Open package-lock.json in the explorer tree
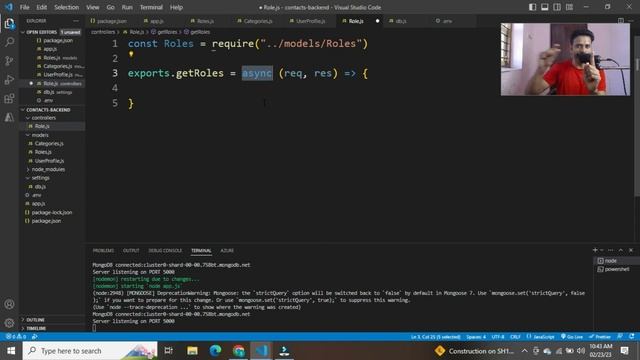The width and height of the screenshot is (640, 360). pyautogui.click(x=52, y=212)
